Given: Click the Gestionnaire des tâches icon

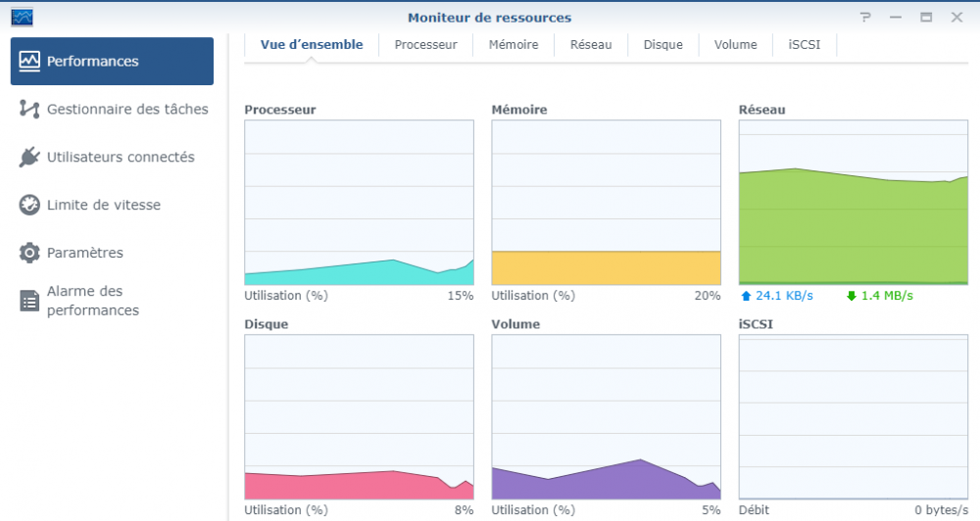Looking at the screenshot, I should point(29,109).
